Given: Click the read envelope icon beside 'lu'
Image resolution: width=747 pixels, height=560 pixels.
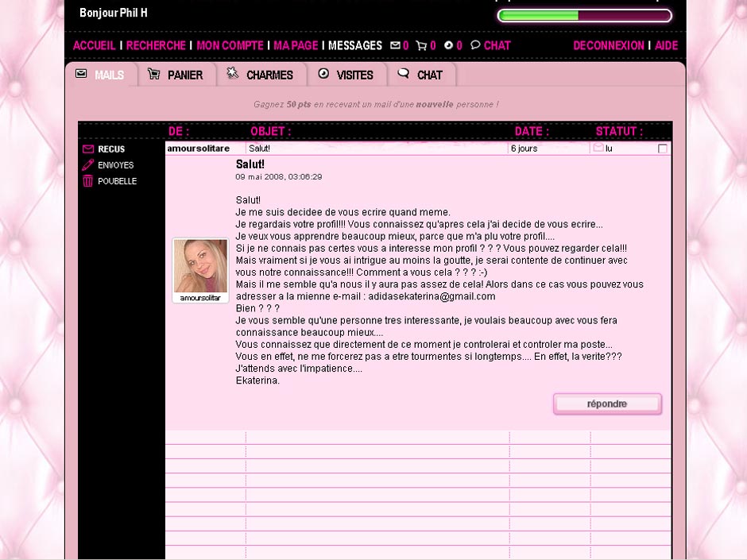Looking at the screenshot, I should click(598, 148).
